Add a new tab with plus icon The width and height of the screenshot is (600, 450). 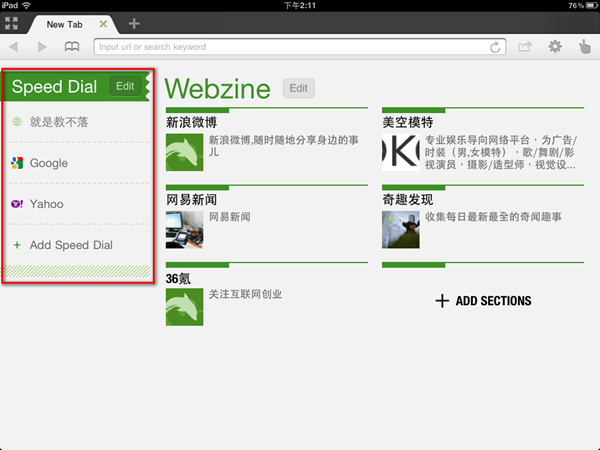point(134,24)
